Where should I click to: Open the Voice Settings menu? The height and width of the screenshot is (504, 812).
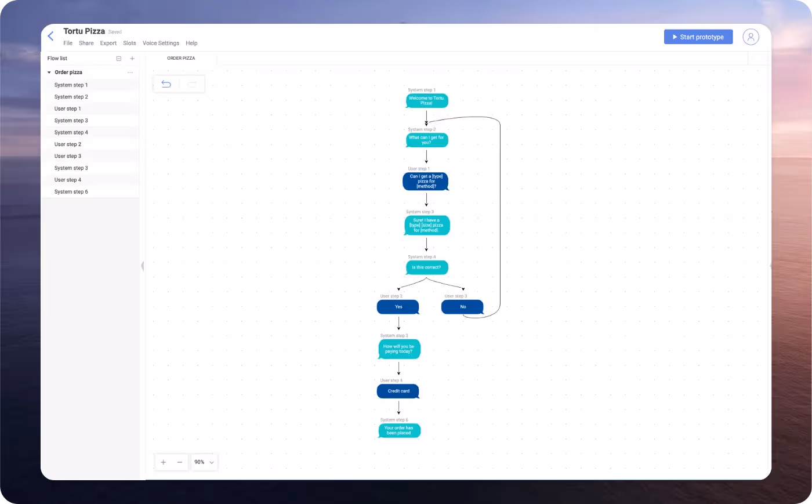(161, 43)
